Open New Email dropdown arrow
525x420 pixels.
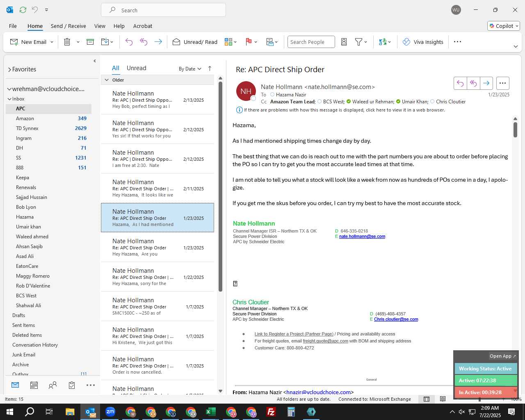(52, 42)
